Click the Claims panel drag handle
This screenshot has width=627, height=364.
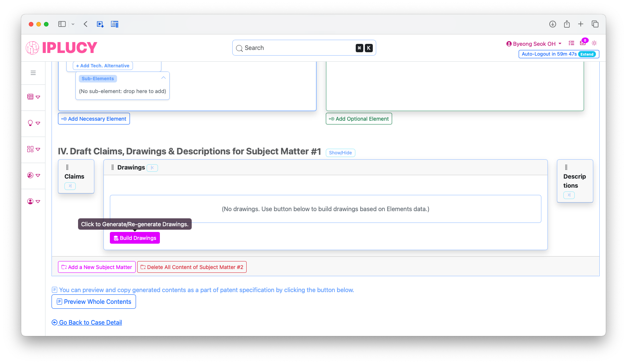[x=67, y=167]
